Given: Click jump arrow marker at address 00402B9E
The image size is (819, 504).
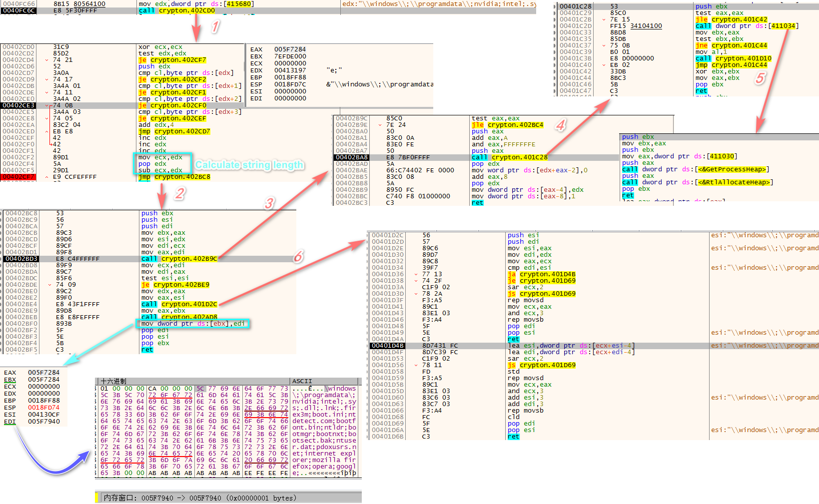Looking at the screenshot, I should click(x=380, y=125).
